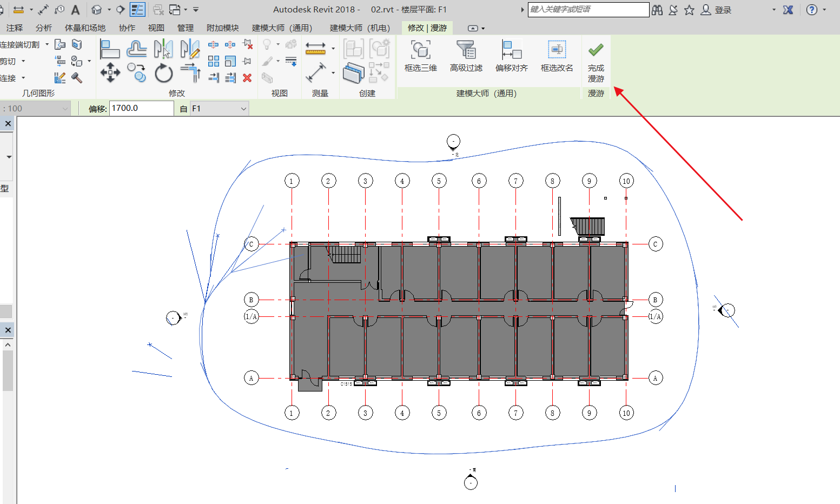Open the F1 level dropdown

pyautogui.click(x=243, y=109)
